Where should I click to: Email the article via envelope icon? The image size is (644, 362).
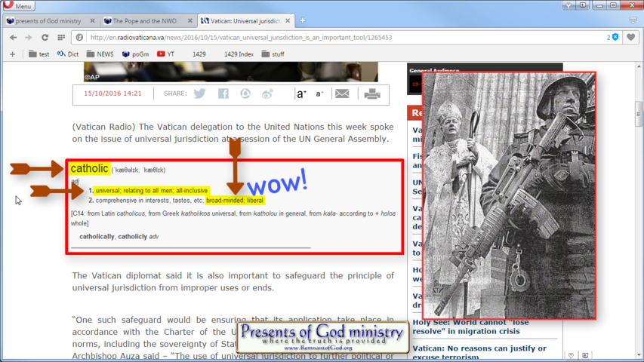click(x=342, y=94)
